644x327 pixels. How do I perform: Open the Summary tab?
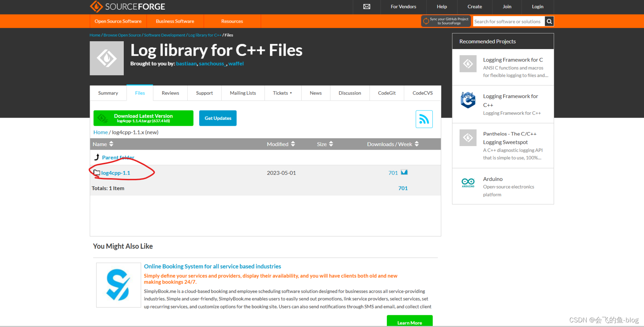(x=108, y=93)
